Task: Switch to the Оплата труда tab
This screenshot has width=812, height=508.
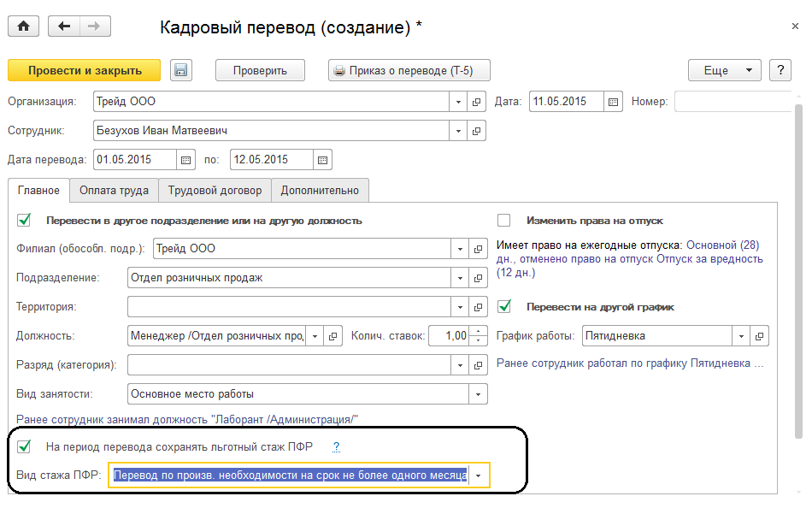Action: tap(115, 190)
